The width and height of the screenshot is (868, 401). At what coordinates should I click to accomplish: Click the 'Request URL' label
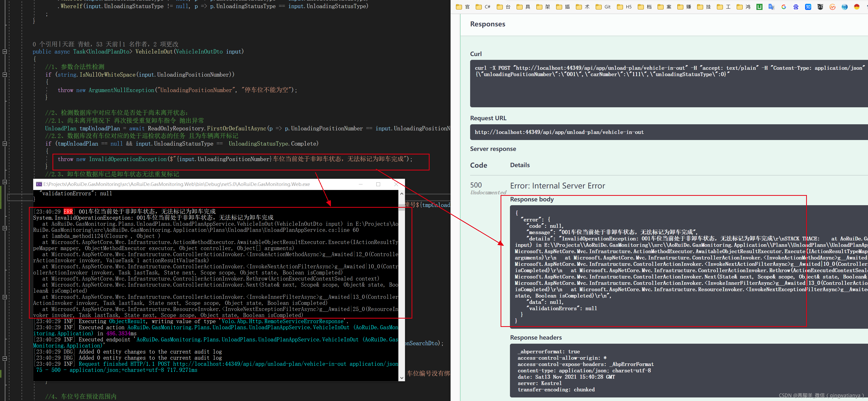(x=488, y=118)
